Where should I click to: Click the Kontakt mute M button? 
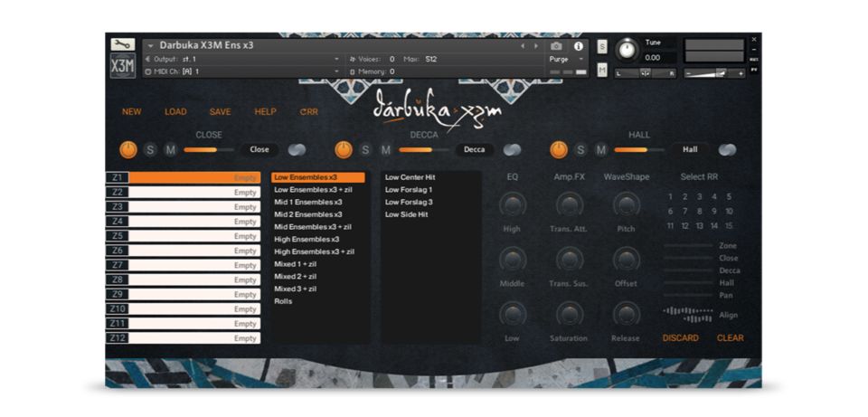(602, 70)
